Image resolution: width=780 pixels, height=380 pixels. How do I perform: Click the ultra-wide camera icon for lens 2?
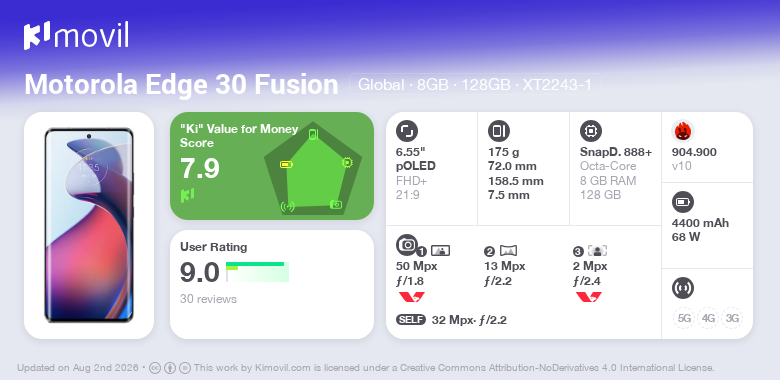point(508,251)
